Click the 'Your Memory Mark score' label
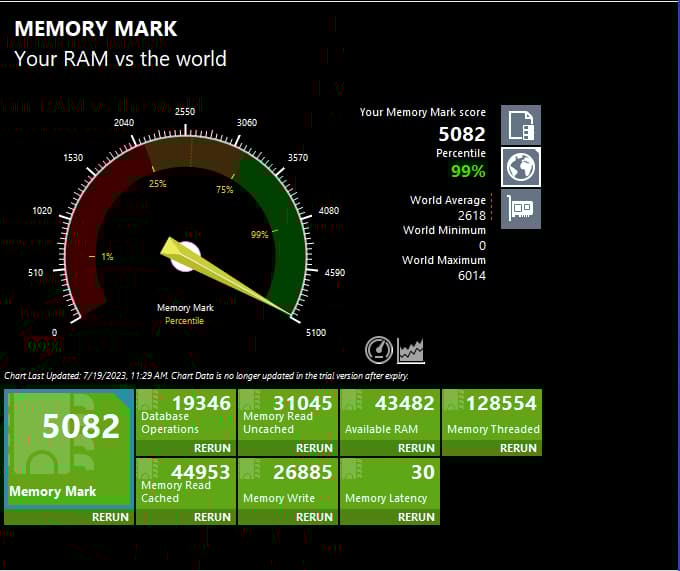Image resolution: width=680 pixels, height=571 pixels. tap(423, 112)
